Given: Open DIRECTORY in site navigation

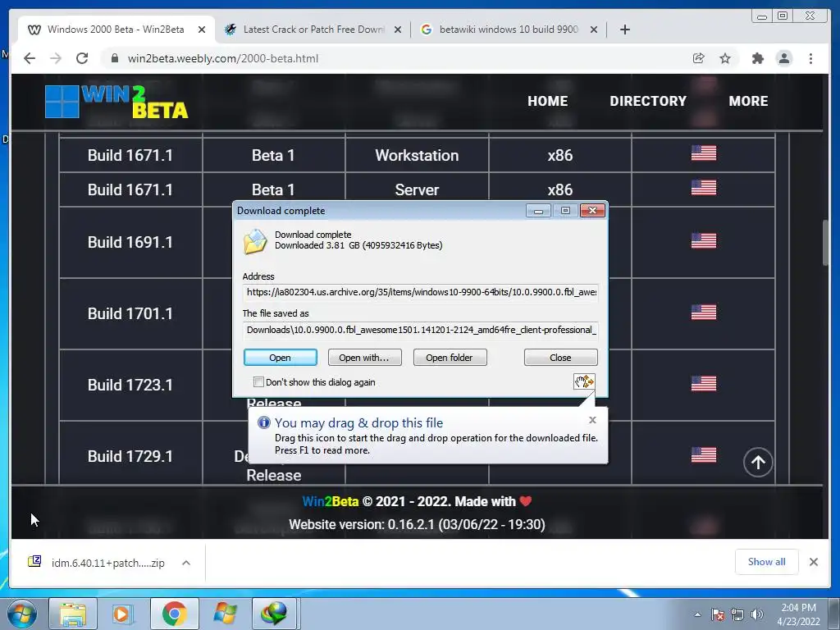Looking at the screenshot, I should 648,101.
